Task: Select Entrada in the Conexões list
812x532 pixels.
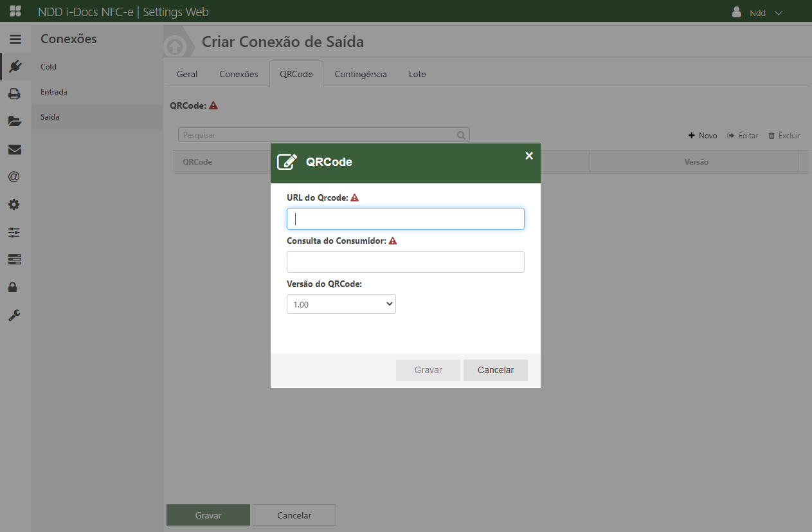Action: tap(54, 92)
